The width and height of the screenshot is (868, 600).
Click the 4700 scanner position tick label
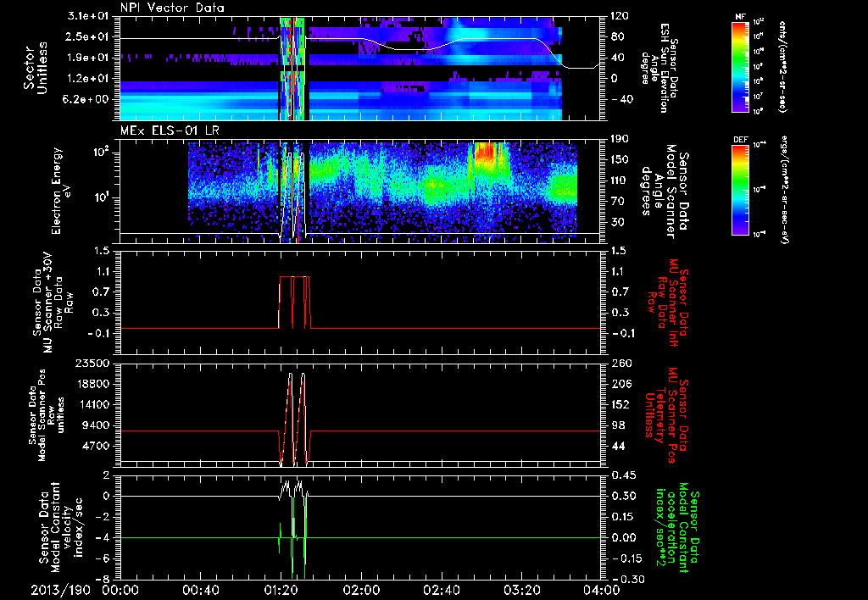[96, 446]
